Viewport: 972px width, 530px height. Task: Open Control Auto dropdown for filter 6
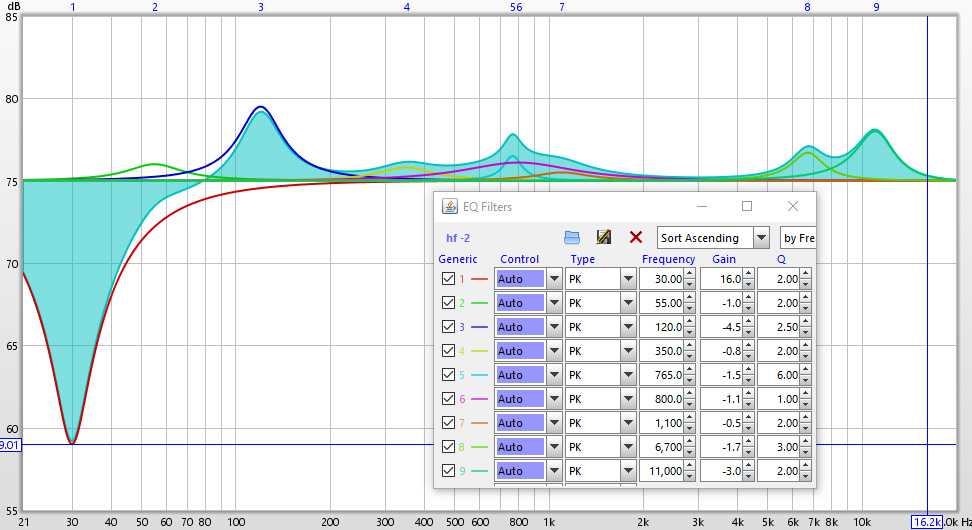click(x=553, y=399)
